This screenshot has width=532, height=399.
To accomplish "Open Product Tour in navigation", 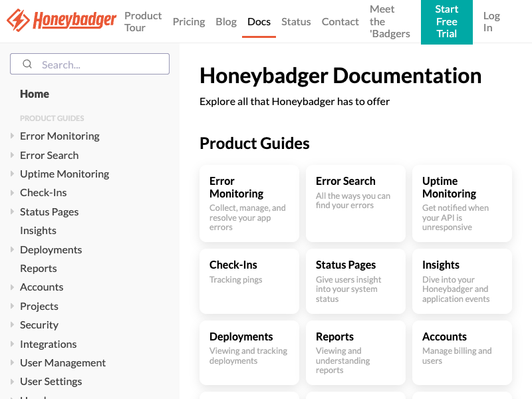I will [x=143, y=22].
